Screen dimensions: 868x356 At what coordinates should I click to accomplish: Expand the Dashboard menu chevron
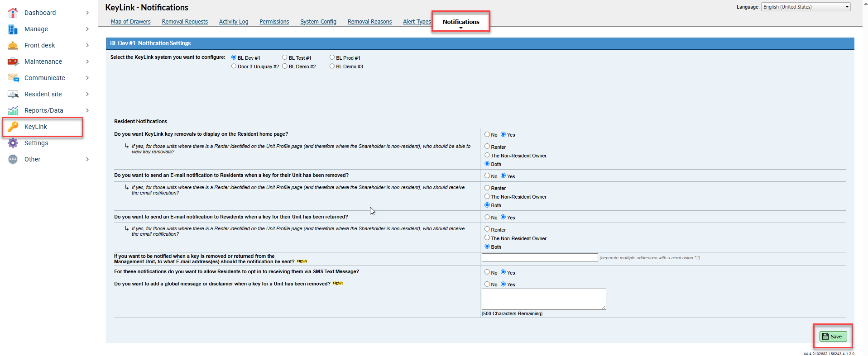[87, 13]
